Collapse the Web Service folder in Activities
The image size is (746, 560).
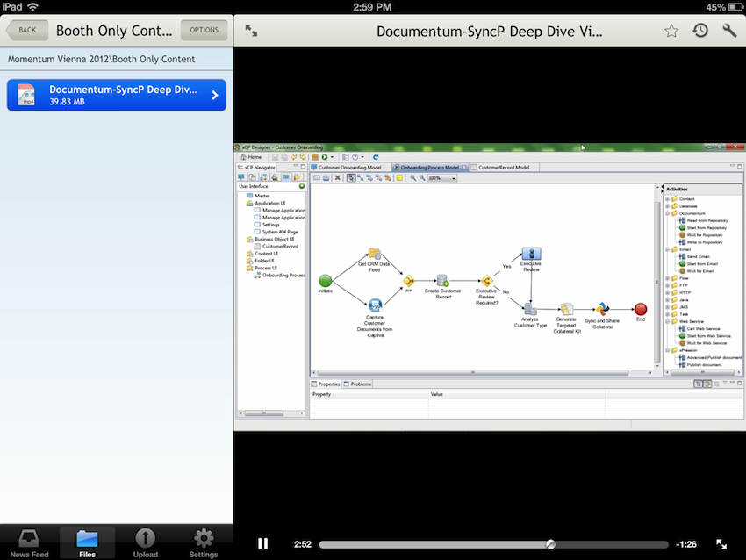tap(668, 321)
